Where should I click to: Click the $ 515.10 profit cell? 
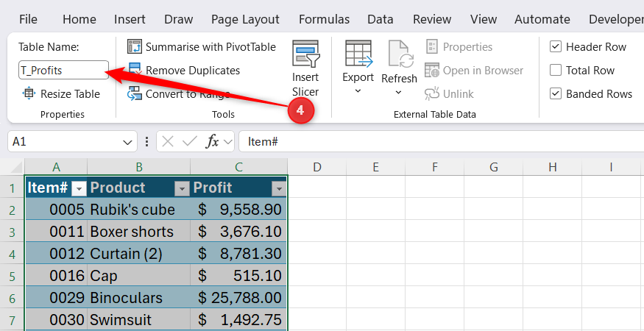(238, 276)
